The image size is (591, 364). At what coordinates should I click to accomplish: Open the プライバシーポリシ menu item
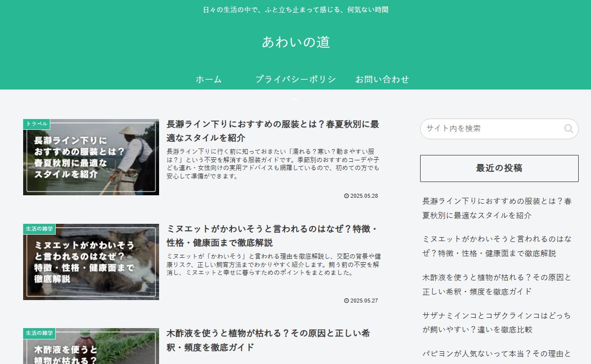point(295,79)
